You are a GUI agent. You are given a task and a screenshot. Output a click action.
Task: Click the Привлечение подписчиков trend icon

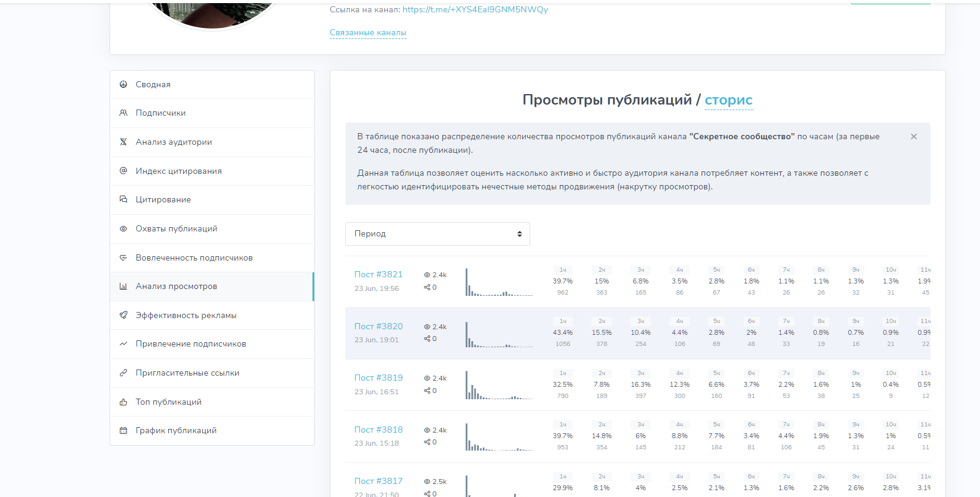pyautogui.click(x=123, y=344)
